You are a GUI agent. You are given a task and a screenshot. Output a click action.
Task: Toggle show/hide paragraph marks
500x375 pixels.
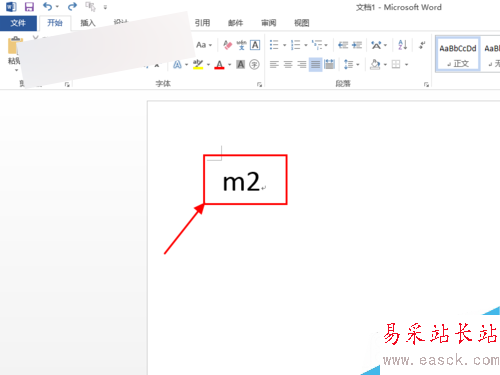422,45
